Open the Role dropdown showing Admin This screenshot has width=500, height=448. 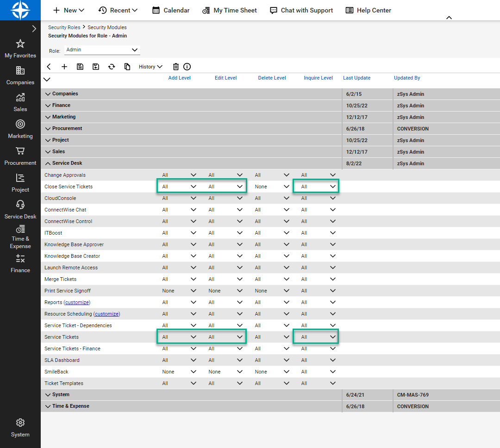102,50
